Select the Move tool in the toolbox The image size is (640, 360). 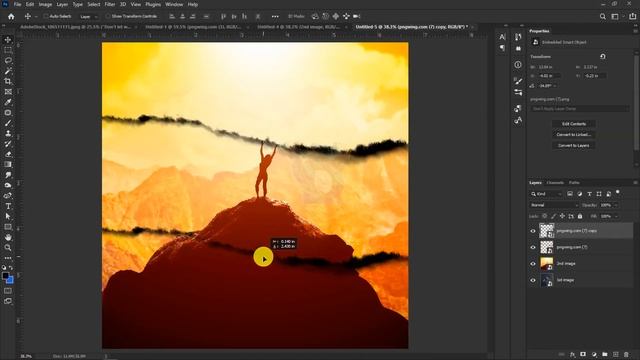tap(8, 40)
